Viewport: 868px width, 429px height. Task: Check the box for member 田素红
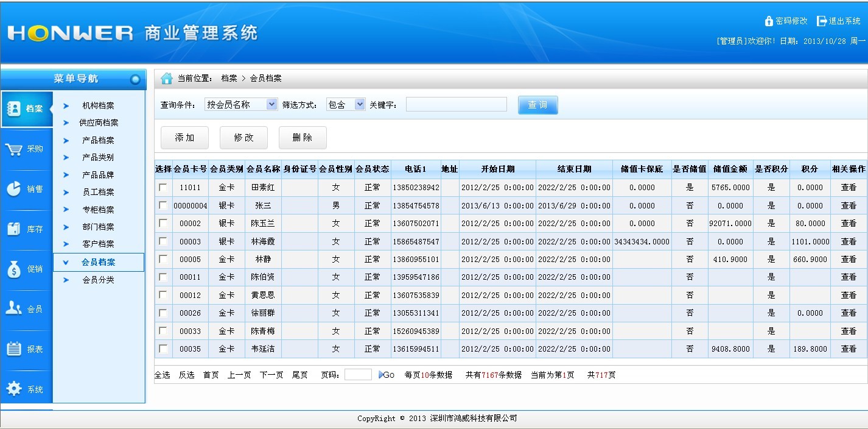pos(163,188)
